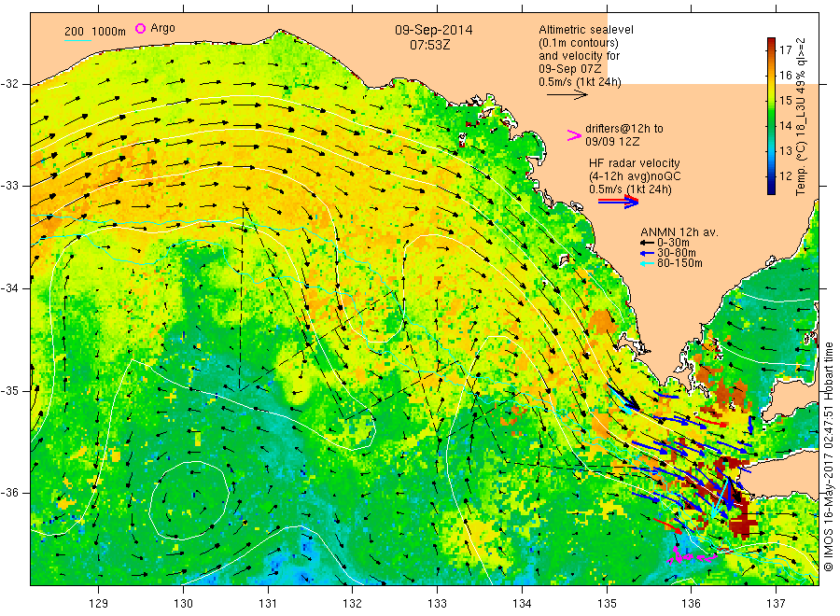The image size is (840, 616).
Task: Click the cyan line under 200 1000m legend
Action: pos(77,40)
